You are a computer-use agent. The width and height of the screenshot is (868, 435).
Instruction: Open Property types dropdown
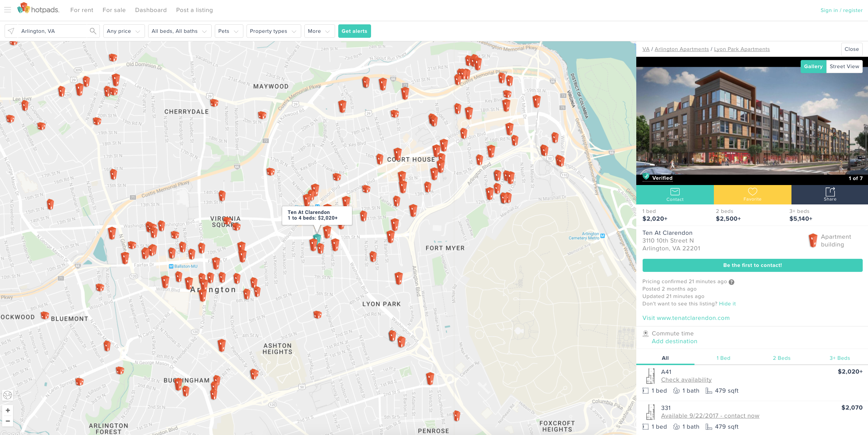point(273,31)
